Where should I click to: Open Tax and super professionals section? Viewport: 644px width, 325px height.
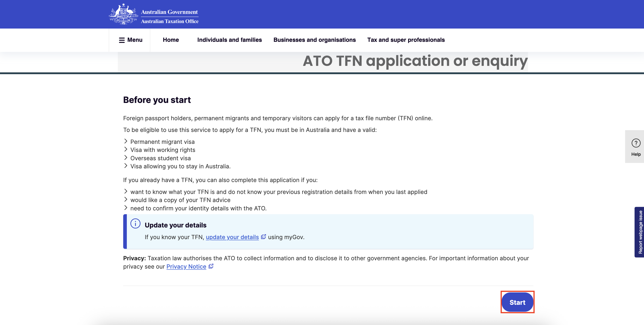click(x=406, y=40)
